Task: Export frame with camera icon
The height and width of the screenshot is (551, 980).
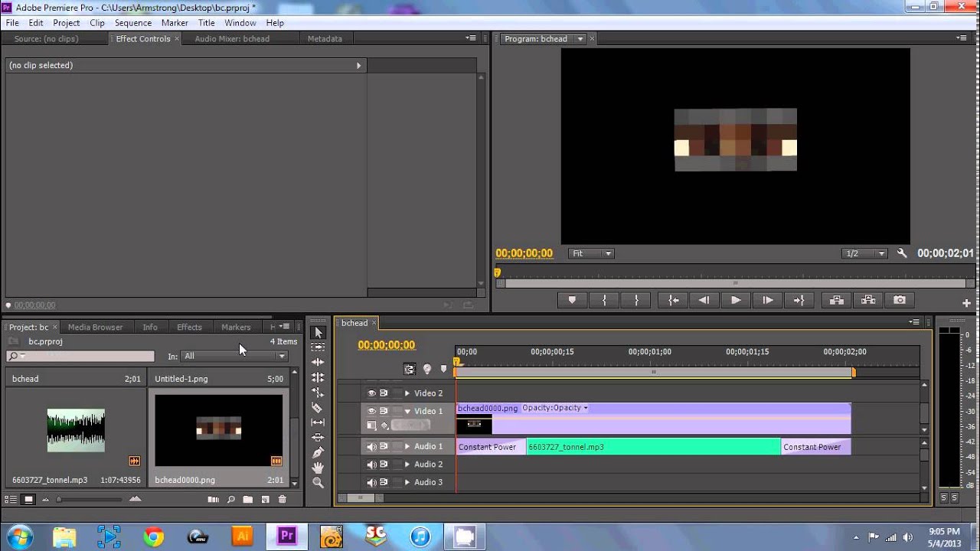Action: pos(900,300)
